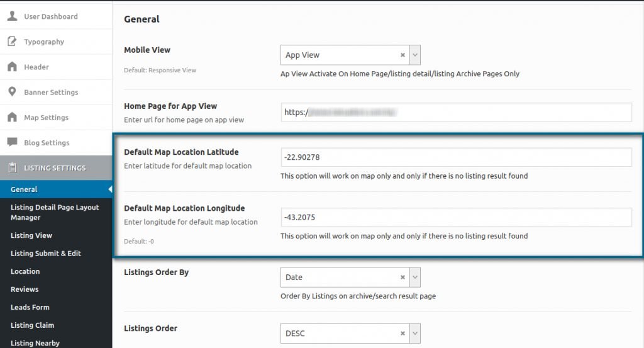
Task: Clear the App View selection with x
Action: [x=402, y=55]
